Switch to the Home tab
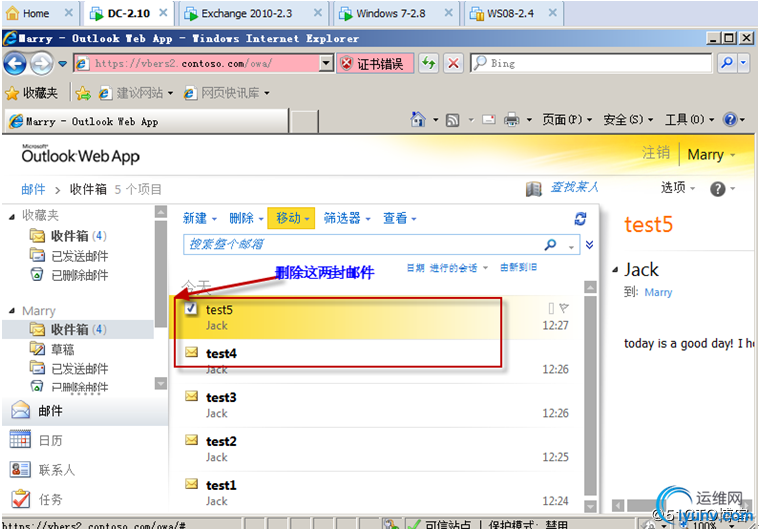 (39, 14)
